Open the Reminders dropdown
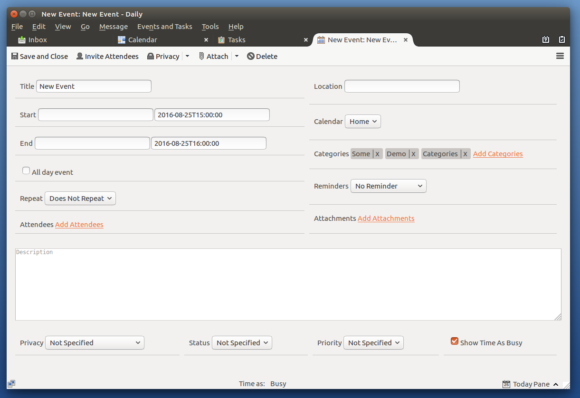The height and width of the screenshot is (398, 580). 388,186
